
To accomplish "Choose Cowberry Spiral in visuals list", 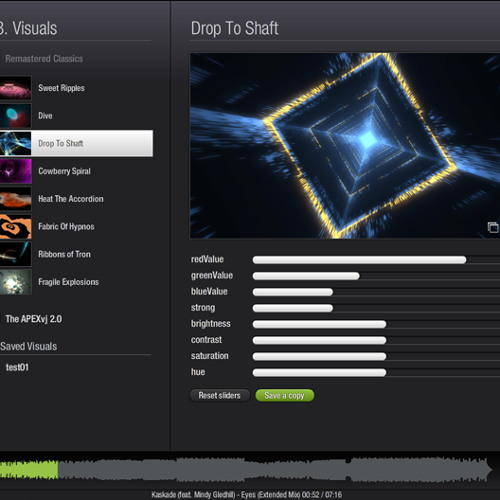I will point(64,171).
